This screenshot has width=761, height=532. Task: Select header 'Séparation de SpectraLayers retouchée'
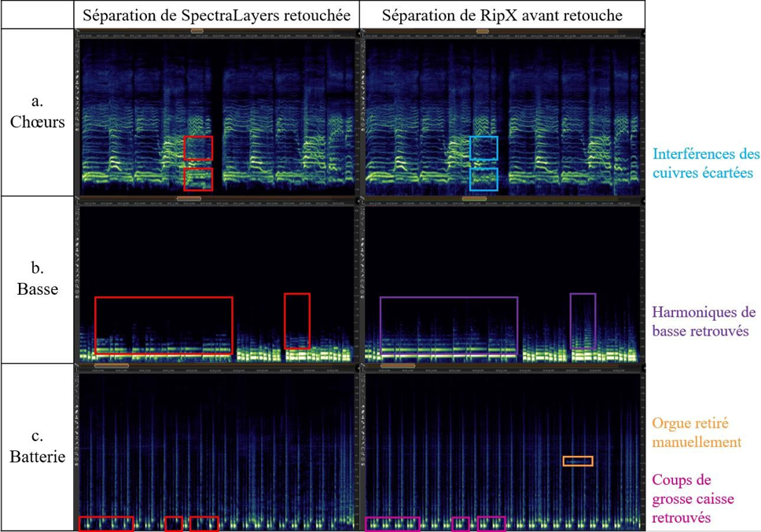216,15
